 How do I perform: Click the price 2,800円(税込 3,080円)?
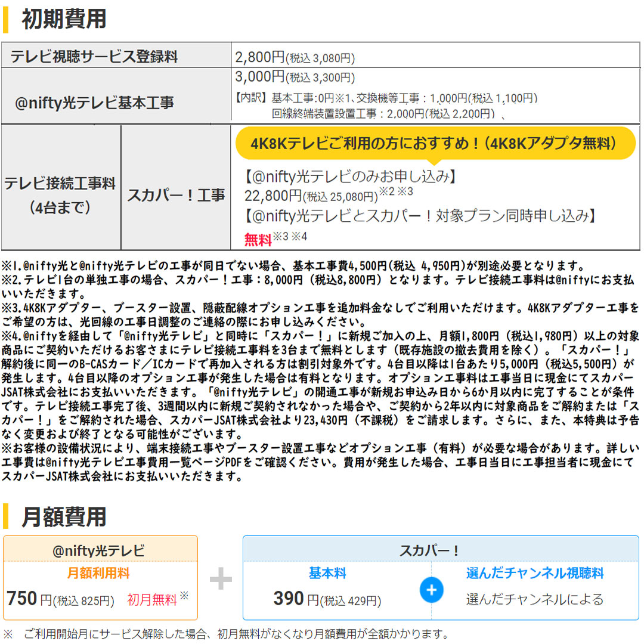pyautogui.click(x=295, y=57)
